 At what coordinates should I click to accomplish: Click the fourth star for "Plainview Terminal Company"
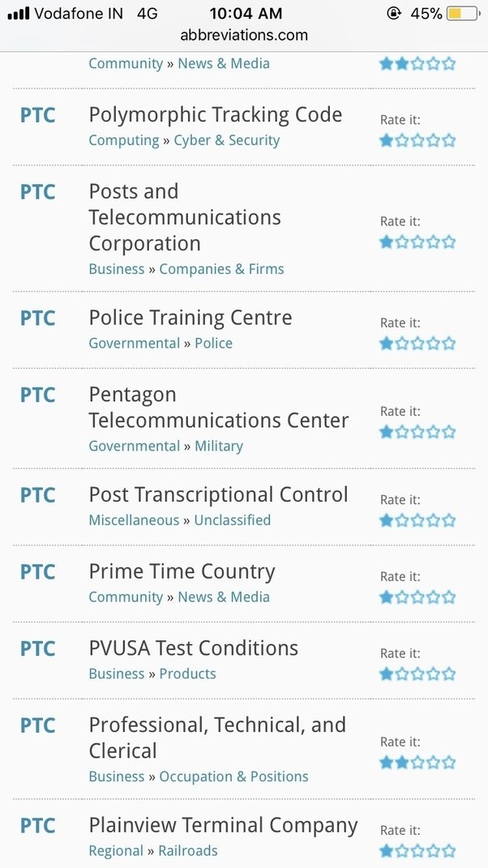pos(433,850)
